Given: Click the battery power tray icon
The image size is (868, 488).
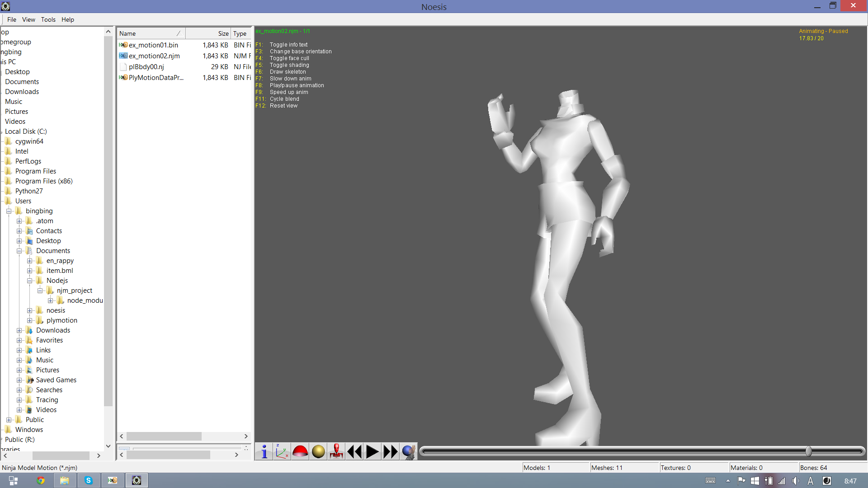Looking at the screenshot, I should point(769,481).
